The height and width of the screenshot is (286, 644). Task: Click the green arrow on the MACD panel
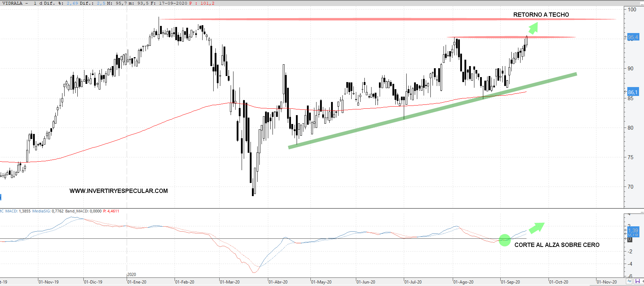[x=536, y=228]
